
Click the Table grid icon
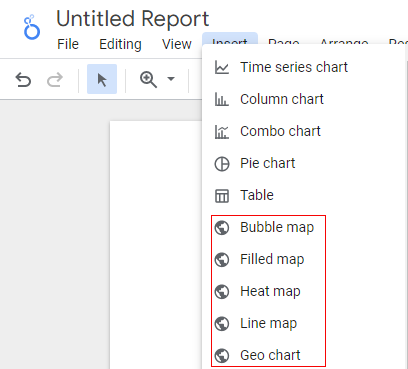[x=222, y=196]
